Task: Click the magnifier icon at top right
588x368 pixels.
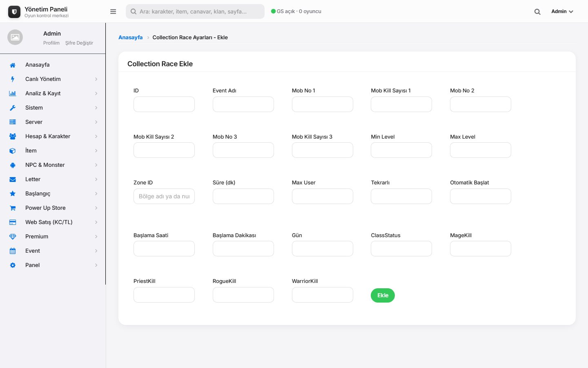Action: point(537,12)
